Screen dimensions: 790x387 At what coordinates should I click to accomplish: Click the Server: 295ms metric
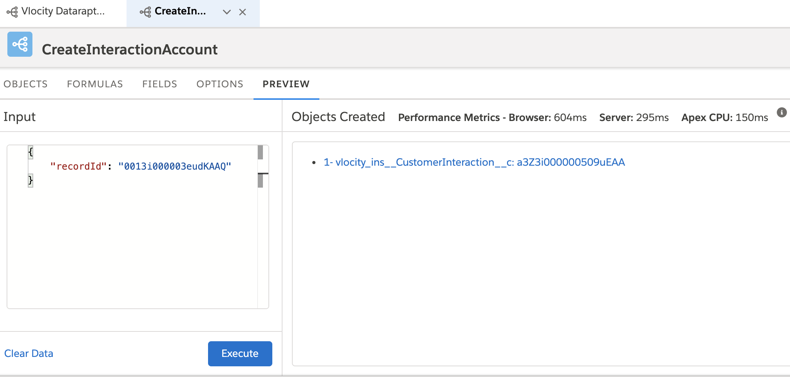[x=634, y=118]
